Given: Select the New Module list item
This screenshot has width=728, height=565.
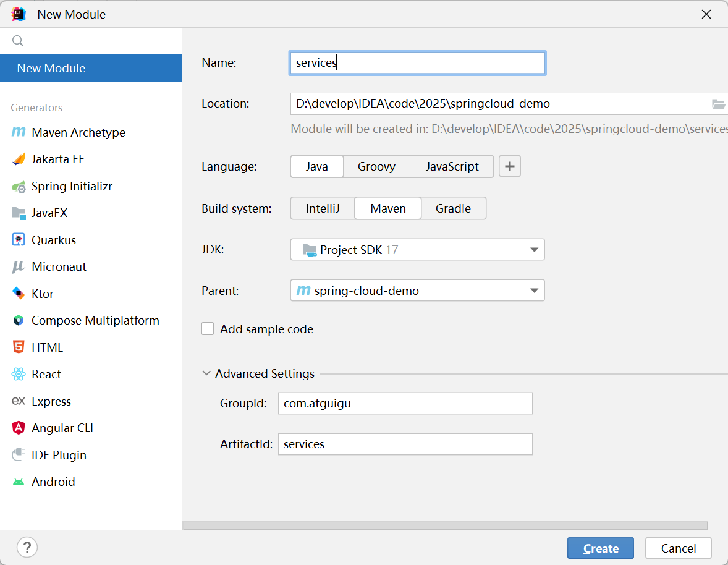Looking at the screenshot, I should pos(91,68).
